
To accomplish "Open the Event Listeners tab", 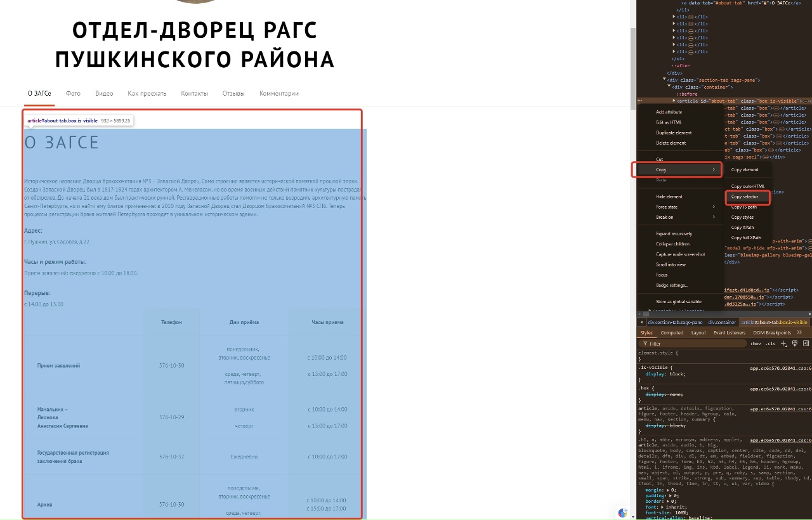I will pos(730,332).
